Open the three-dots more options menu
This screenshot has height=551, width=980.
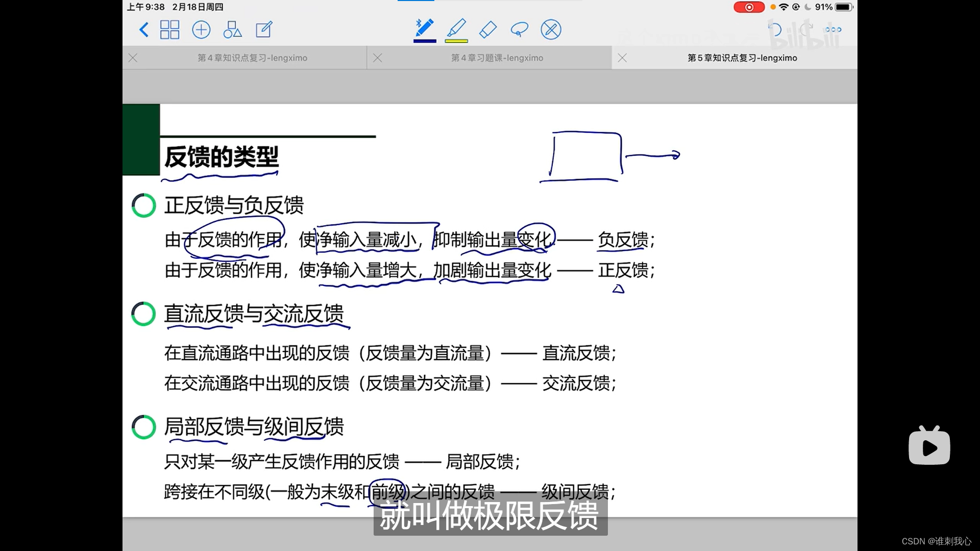coord(833,30)
